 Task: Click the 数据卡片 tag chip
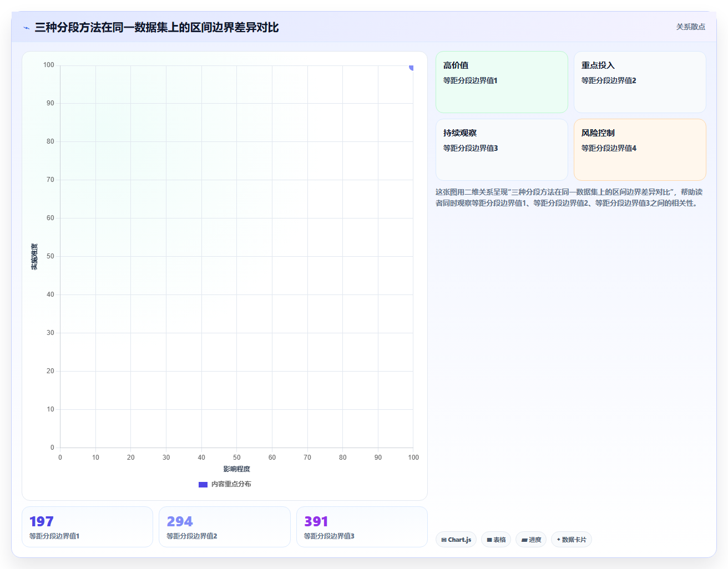571,540
